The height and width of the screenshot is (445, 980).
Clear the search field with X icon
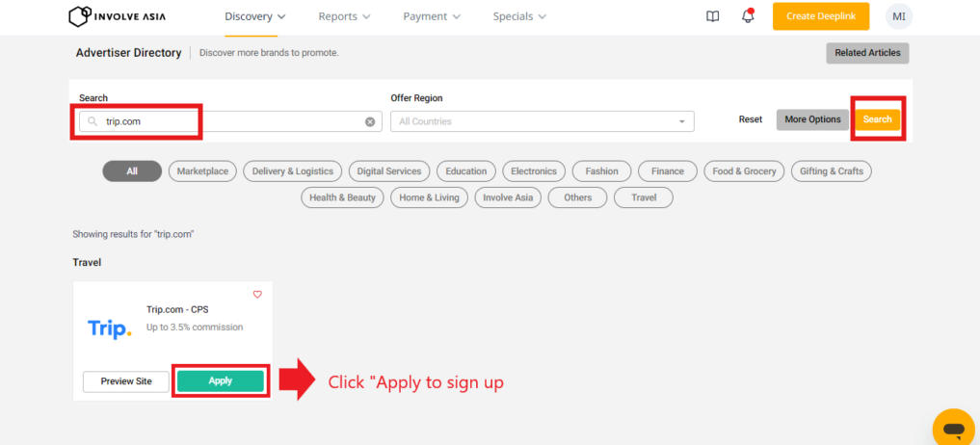(x=370, y=122)
